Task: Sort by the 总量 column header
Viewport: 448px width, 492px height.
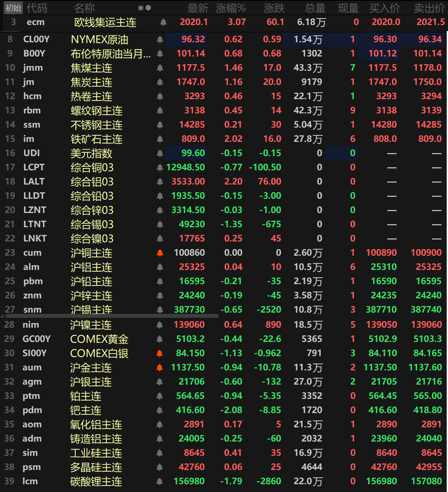Action: [315, 8]
